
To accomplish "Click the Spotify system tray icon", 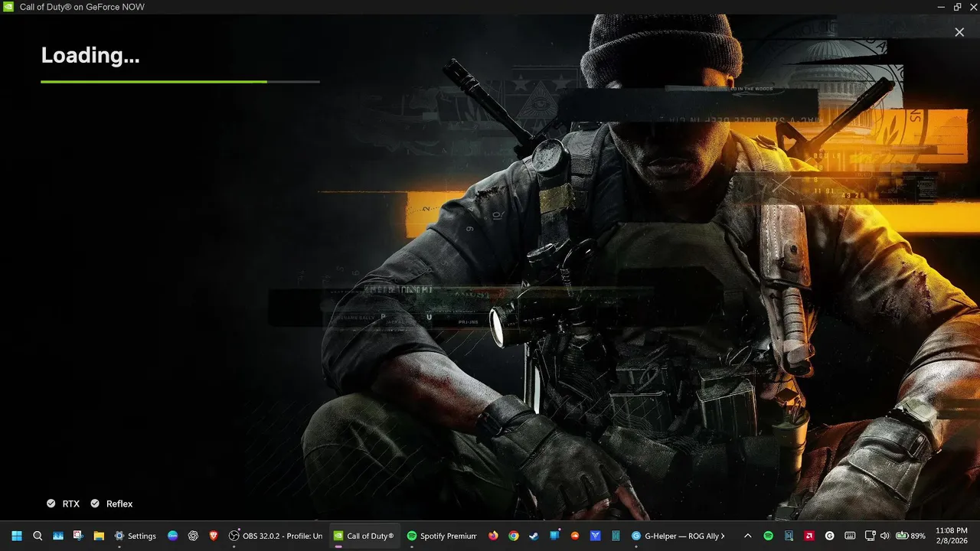I will (769, 536).
